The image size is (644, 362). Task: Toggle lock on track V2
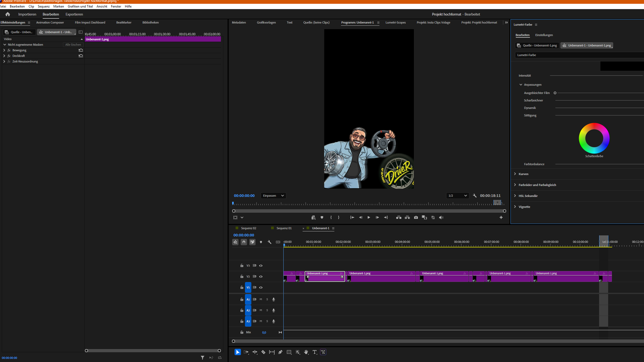242,277
